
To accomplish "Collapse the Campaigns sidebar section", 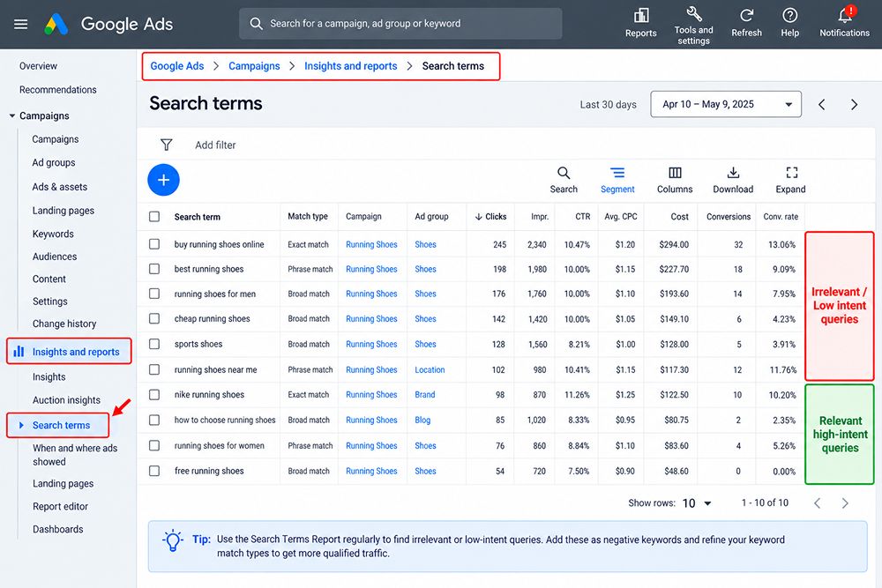I will point(11,115).
